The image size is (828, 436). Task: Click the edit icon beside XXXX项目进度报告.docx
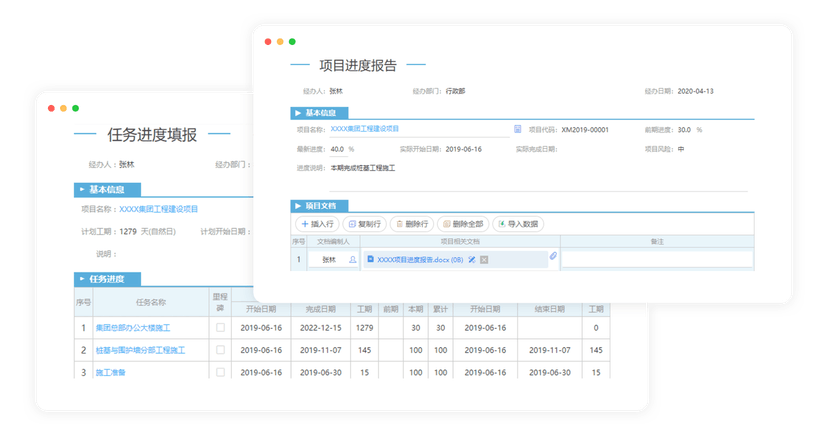tap(472, 260)
